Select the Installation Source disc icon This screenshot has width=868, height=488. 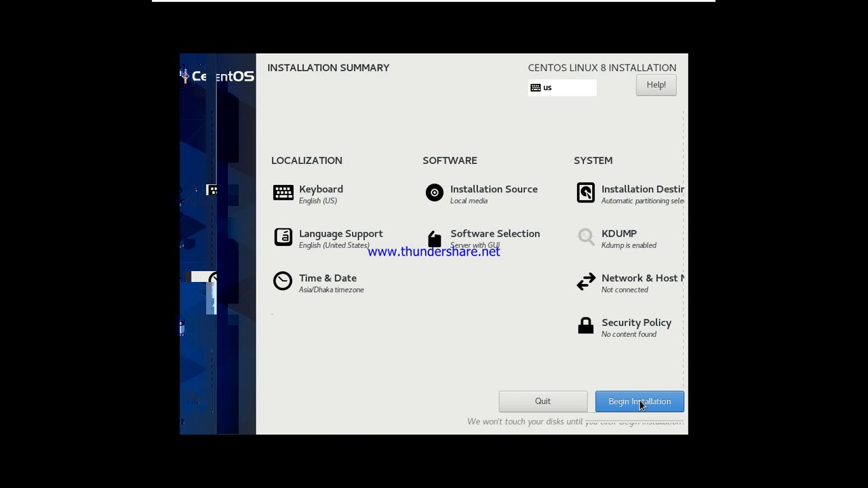[x=435, y=192]
